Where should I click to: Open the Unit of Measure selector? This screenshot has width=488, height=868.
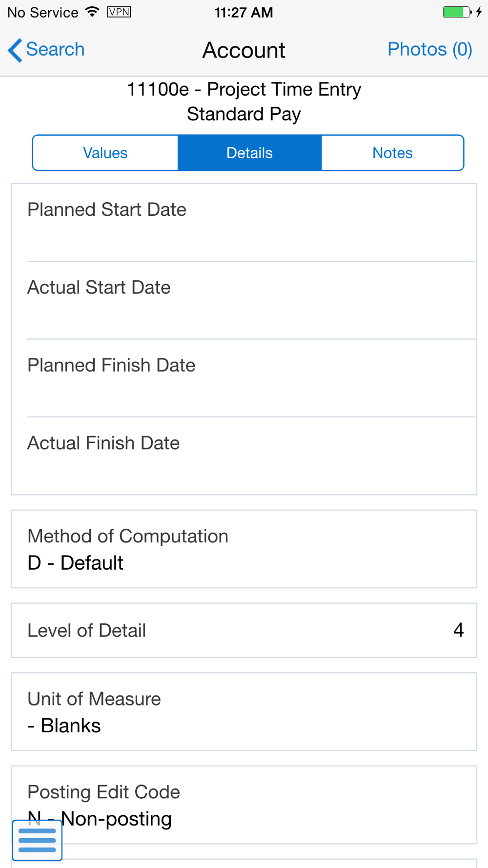244,712
